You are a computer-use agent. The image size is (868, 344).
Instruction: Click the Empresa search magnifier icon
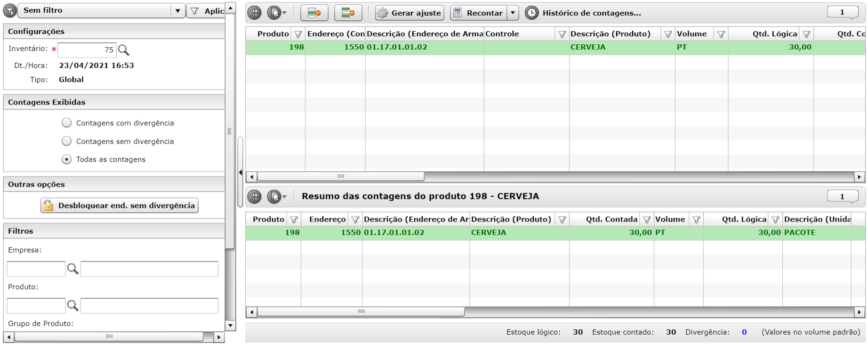coord(72,269)
